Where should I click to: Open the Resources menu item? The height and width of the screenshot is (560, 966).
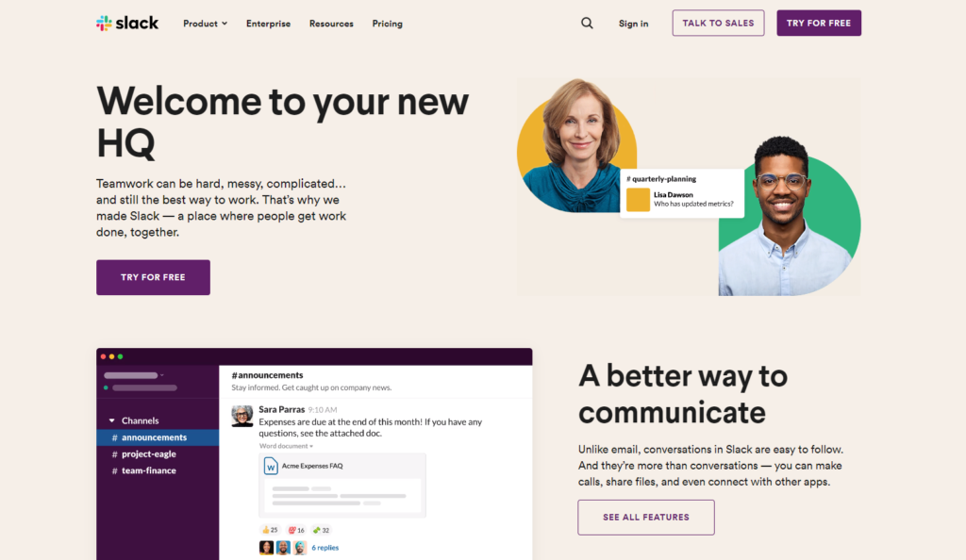[x=331, y=24]
